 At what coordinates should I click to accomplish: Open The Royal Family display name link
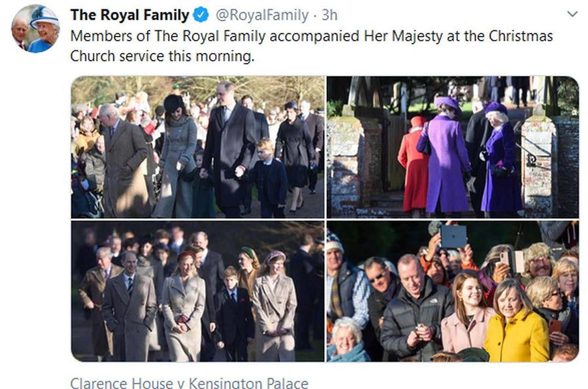tap(129, 15)
